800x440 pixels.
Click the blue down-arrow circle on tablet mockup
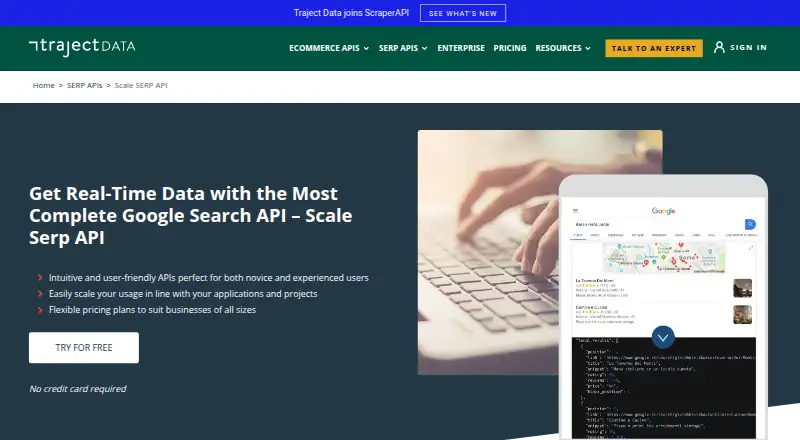click(x=663, y=337)
